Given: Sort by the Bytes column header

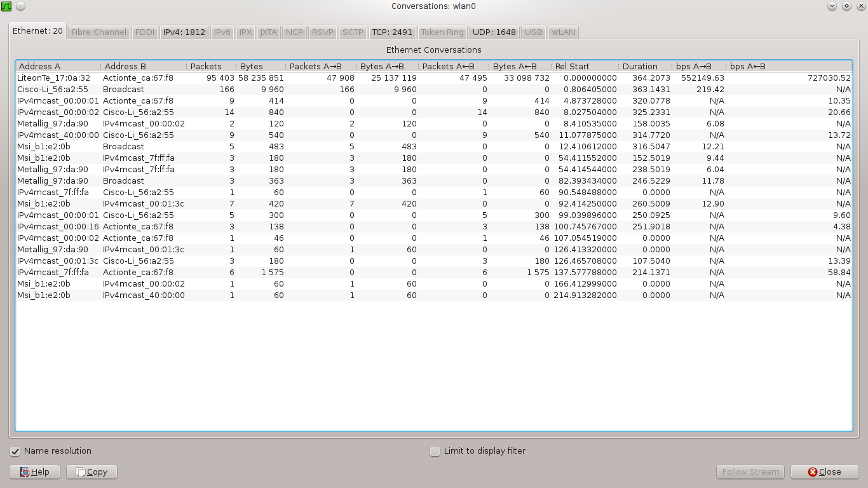Looking at the screenshot, I should 251,66.
